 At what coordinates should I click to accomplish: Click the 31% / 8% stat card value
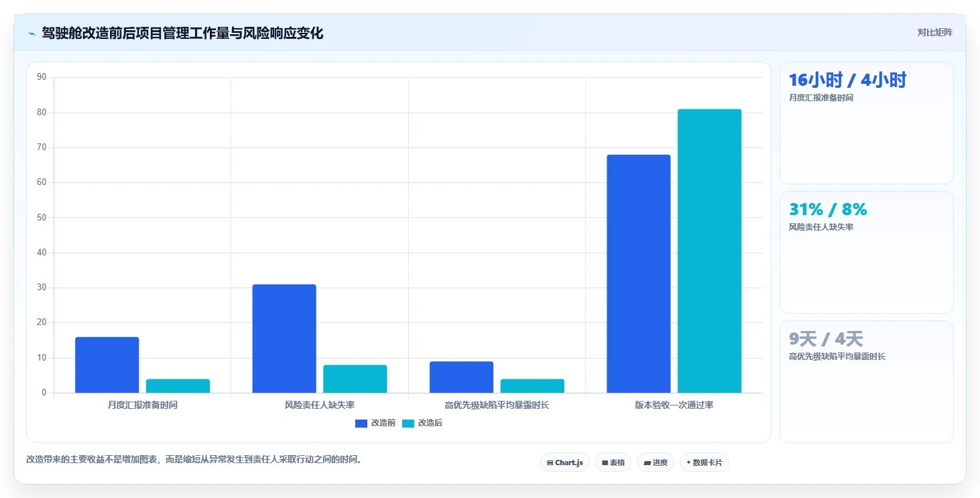pyautogui.click(x=828, y=209)
